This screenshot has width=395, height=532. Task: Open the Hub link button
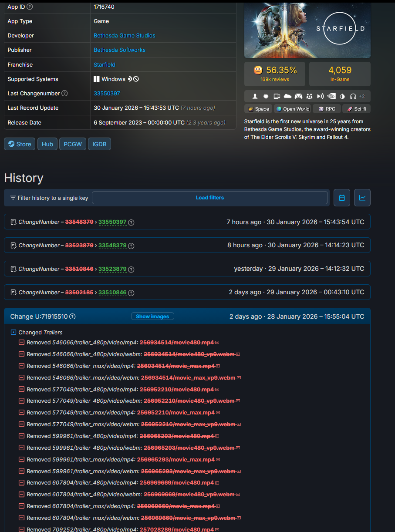47,144
